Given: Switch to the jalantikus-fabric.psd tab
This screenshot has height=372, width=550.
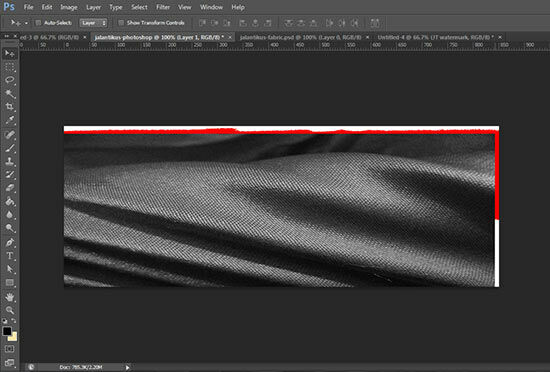Looking at the screenshot, I should [300, 37].
